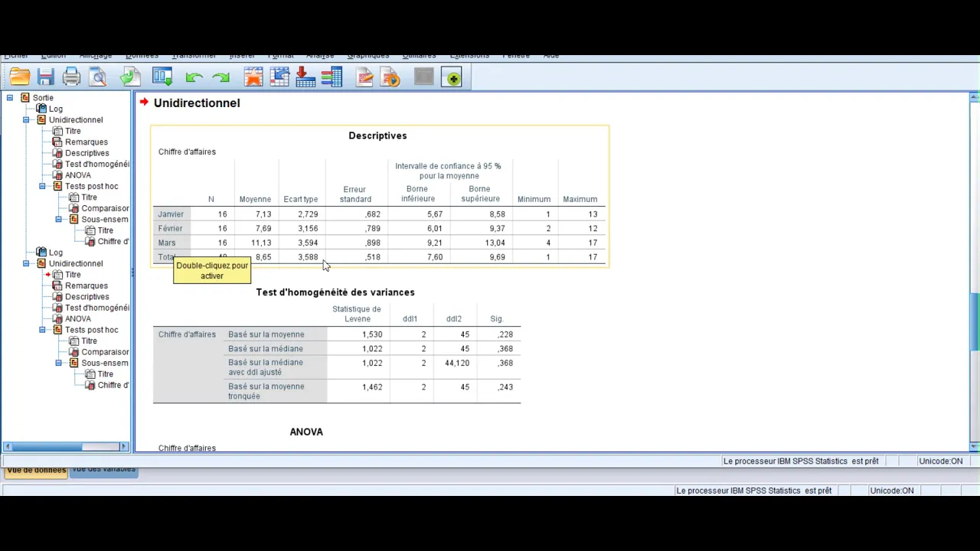Click the ddl2 value 44,120
Viewport: 980px width, 551px height.
tap(457, 363)
